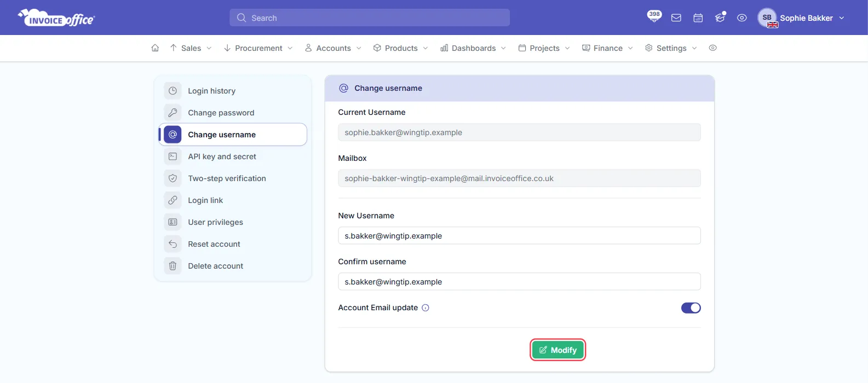Click Sophie Bakker SB avatar
This screenshot has width=868, height=383.
click(767, 18)
